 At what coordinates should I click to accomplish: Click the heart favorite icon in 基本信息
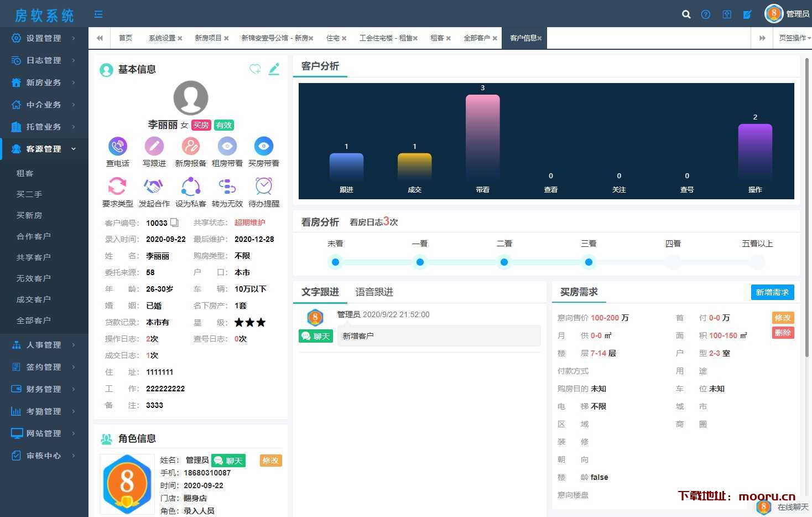pos(255,69)
